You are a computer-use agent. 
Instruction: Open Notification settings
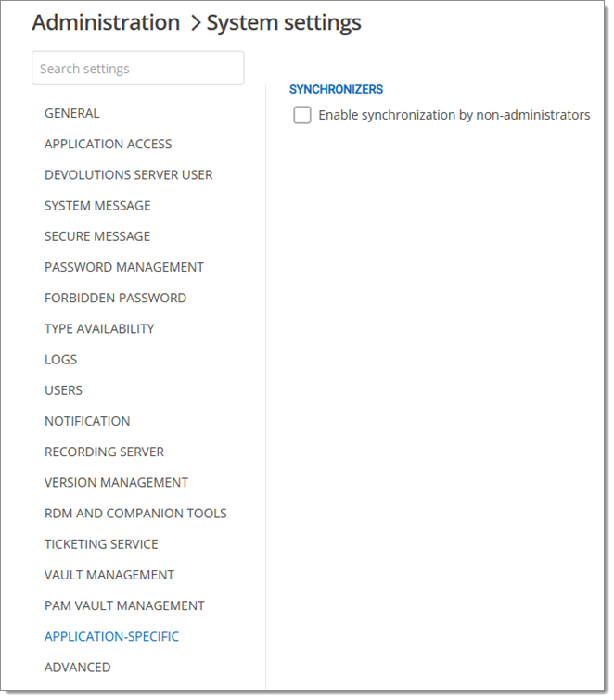[87, 421]
